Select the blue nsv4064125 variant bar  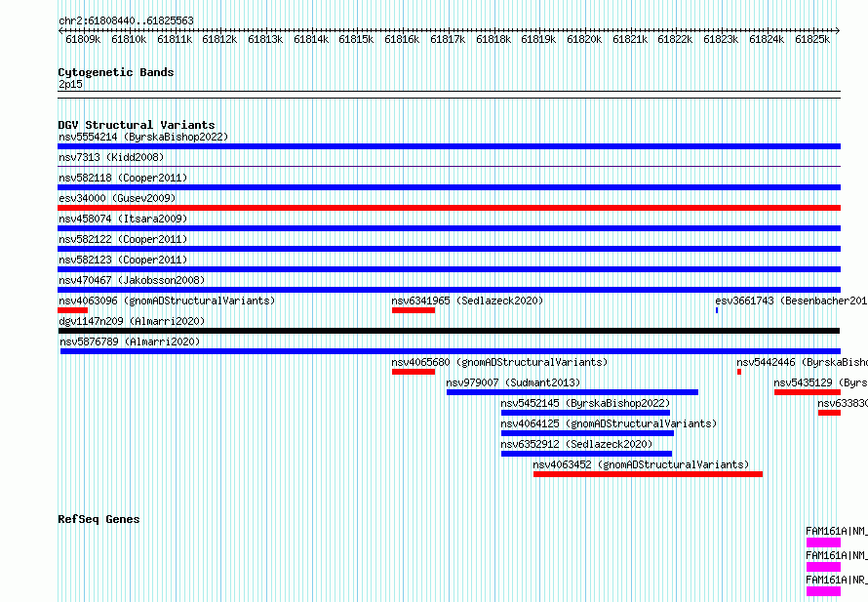(587, 433)
